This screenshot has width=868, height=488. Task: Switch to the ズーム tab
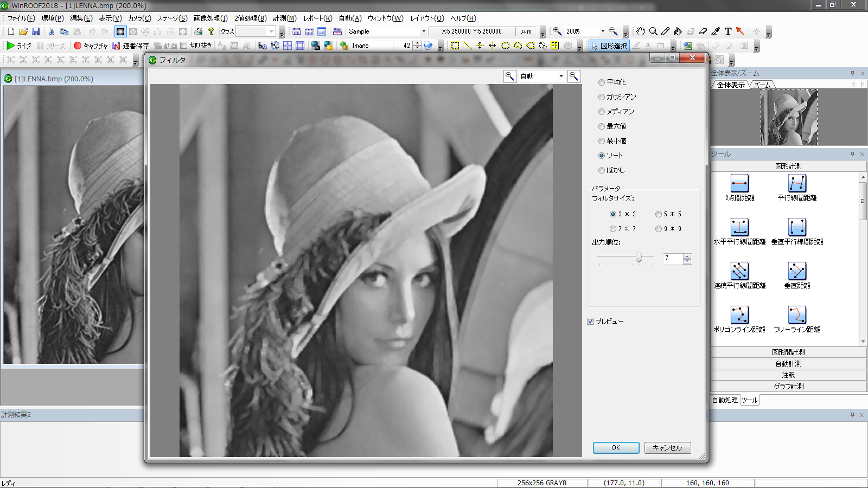click(762, 85)
